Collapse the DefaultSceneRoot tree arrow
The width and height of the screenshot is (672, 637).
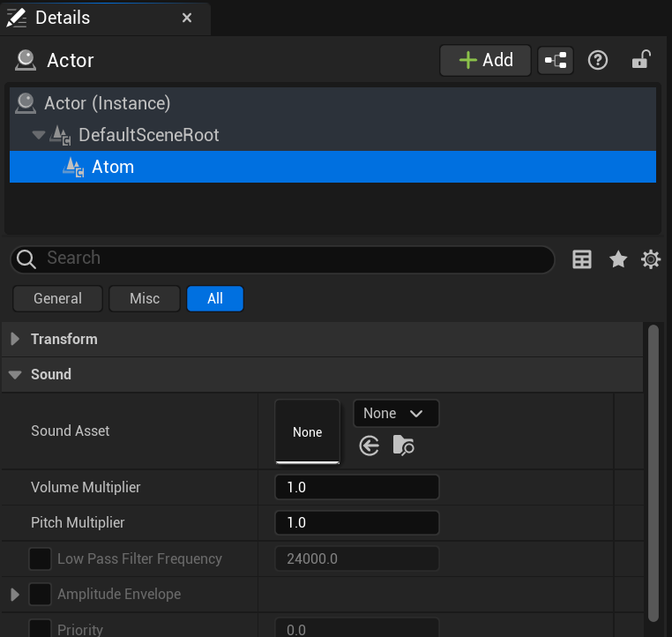(x=39, y=136)
